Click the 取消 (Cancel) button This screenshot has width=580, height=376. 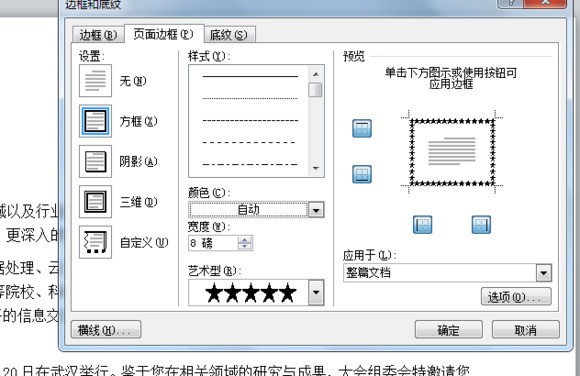point(526,330)
